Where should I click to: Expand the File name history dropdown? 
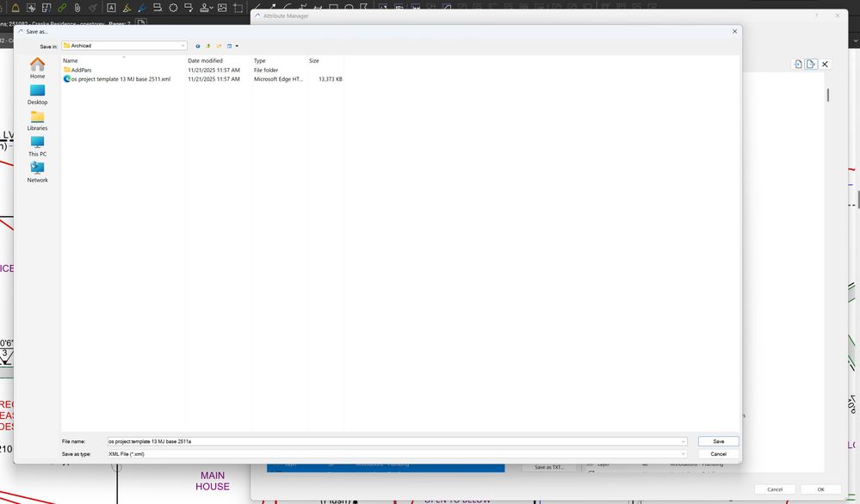(684, 441)
